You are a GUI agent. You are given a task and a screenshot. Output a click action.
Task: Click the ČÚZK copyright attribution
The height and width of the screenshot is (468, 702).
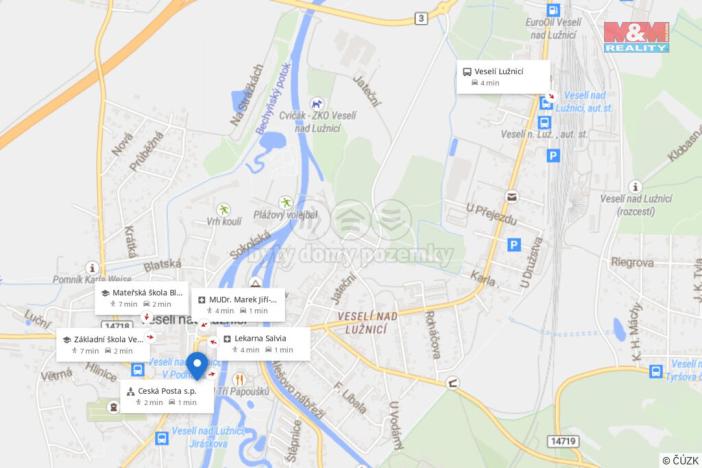tap(680, 460)
